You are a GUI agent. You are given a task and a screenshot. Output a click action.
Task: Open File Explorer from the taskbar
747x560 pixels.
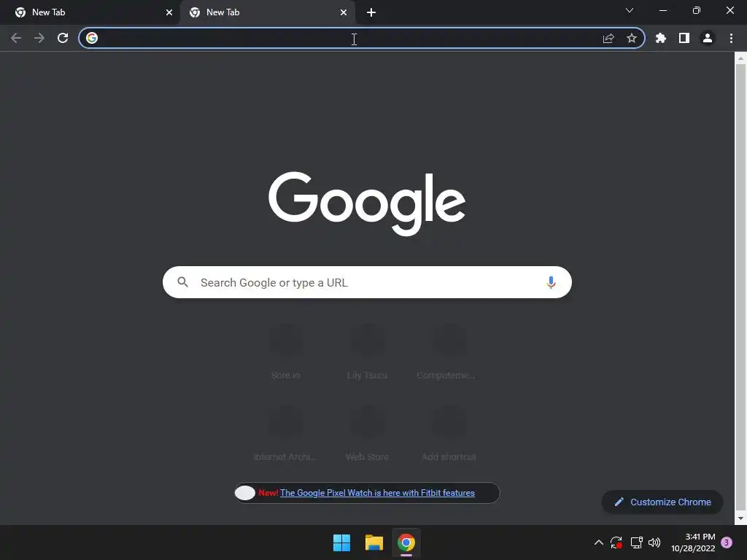[374, 542]
